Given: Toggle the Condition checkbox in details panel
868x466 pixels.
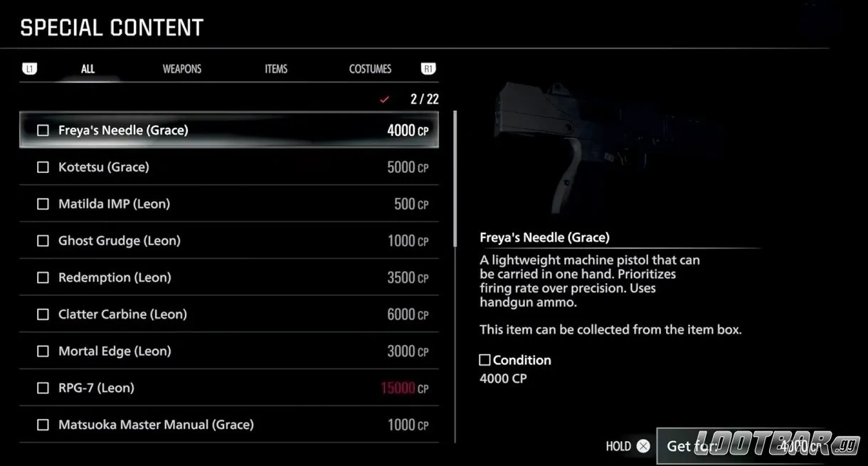Looking at the screenshot, I should 485,360.
